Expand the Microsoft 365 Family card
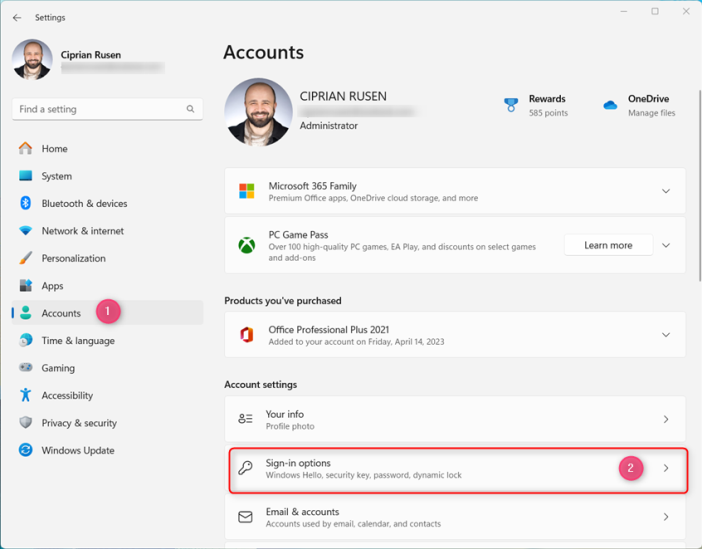 (666, 191)
